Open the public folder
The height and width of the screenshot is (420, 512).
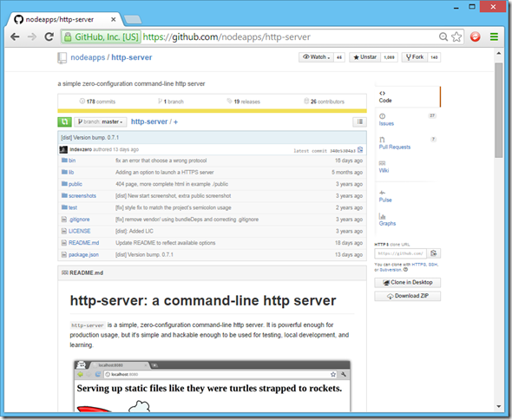click(x=75, y=184)
